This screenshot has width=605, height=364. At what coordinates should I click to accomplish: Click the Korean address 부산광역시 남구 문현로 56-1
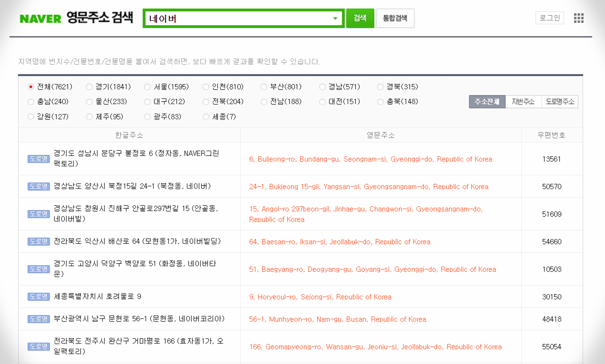139,319
